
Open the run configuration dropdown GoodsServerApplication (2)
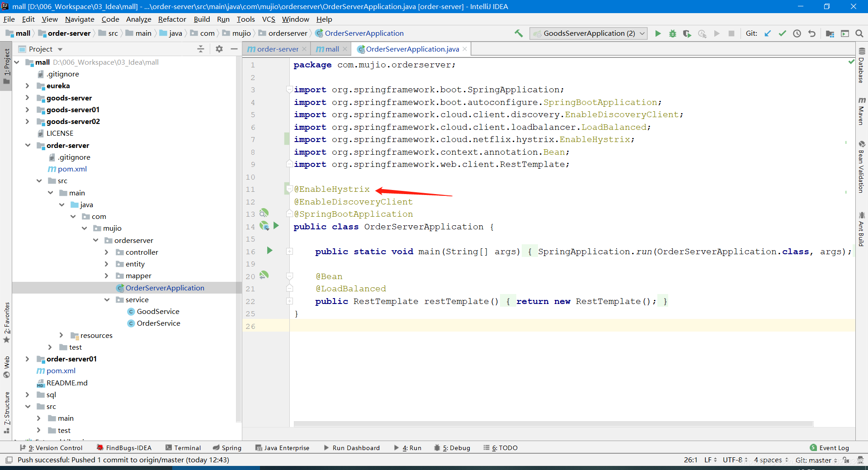pos(589,33)
